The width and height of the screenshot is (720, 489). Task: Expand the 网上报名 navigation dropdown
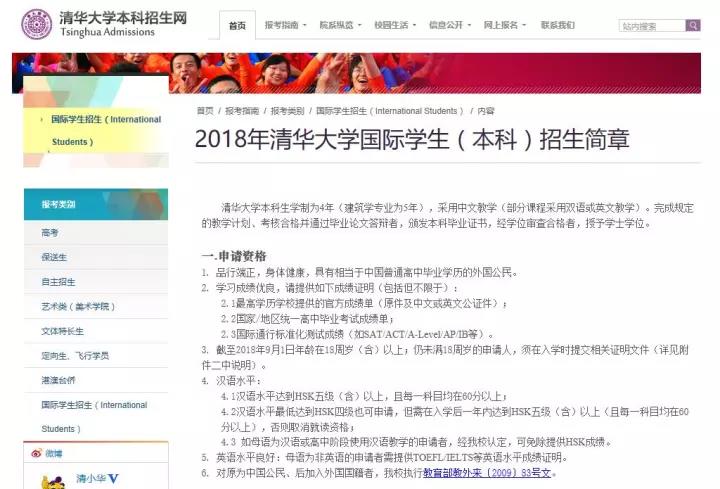click(x=504, y=25)
